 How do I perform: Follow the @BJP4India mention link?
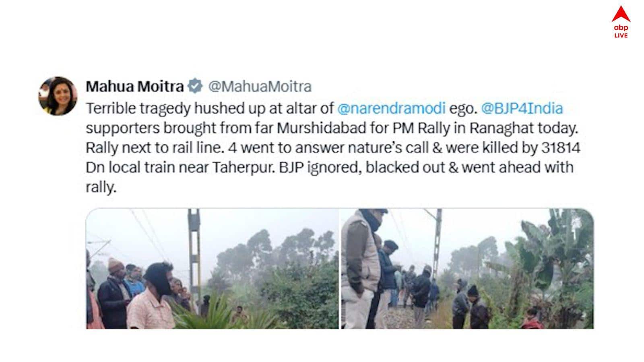tap(522, 108)
